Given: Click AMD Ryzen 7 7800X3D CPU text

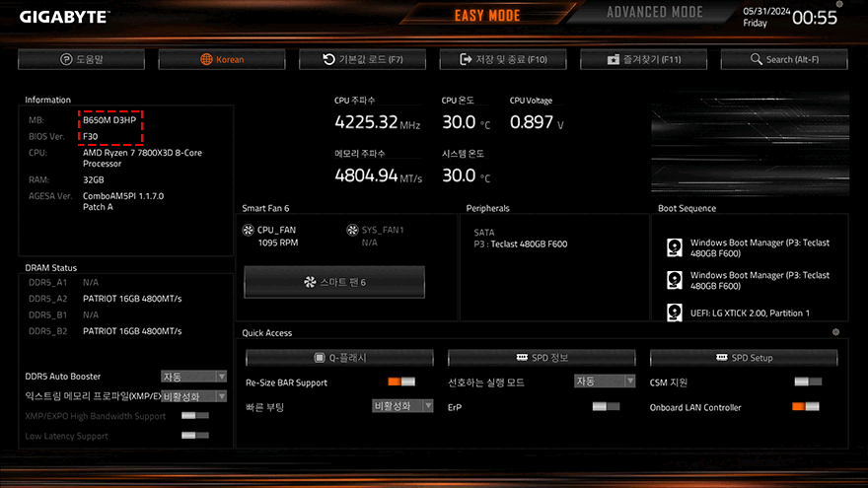Looking at the screenshot, I should [x=142, y=159].
